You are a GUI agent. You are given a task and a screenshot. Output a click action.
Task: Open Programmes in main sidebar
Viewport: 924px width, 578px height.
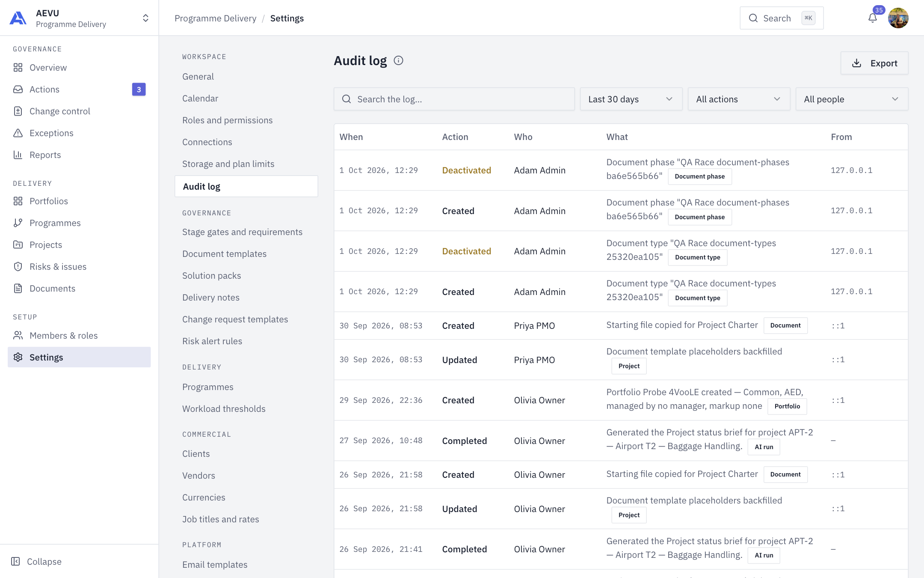[x=79, y=223]
